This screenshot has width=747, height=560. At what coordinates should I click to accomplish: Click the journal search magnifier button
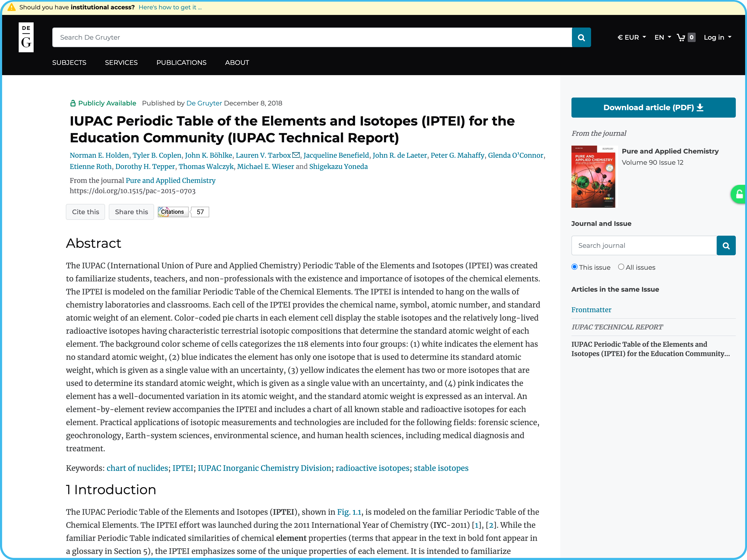(x=726, y=245)
